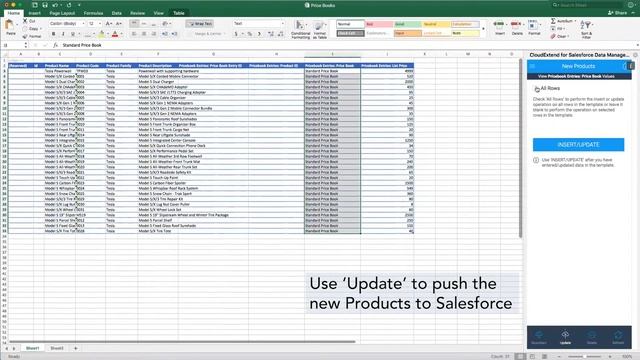Click the Copy icon in ribbon
640x360 pixels.
point(25,29)
